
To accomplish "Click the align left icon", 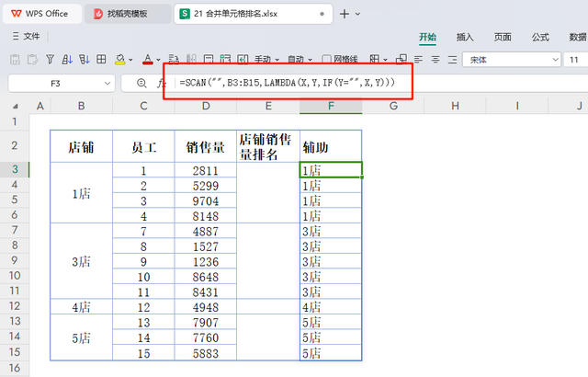I will click(x=418, y=59).
